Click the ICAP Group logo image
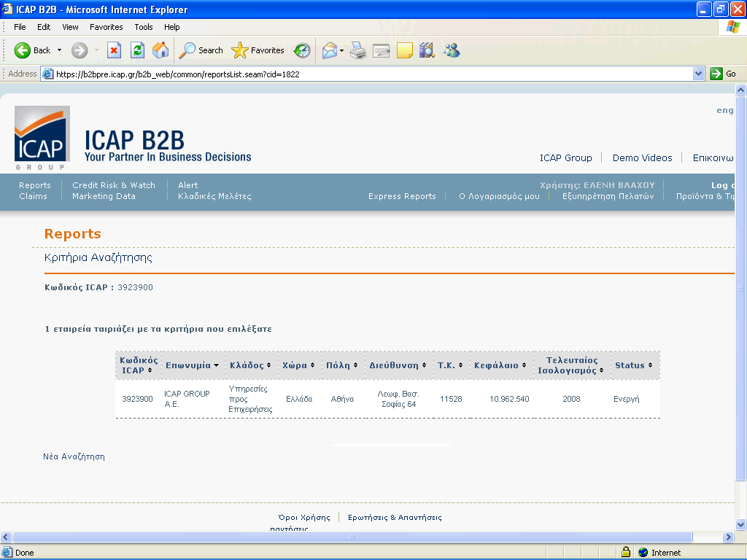 [x=42, y=138]
